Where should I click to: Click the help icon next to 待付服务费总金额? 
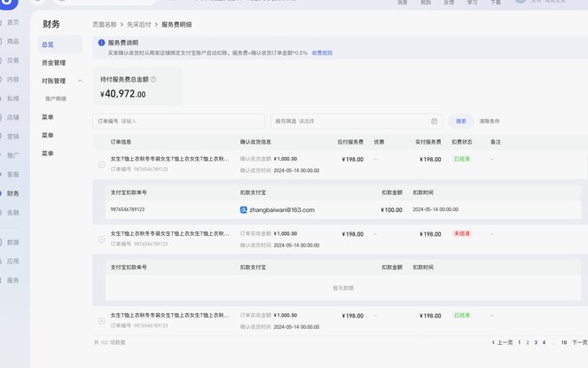click(x=153, y=80)
